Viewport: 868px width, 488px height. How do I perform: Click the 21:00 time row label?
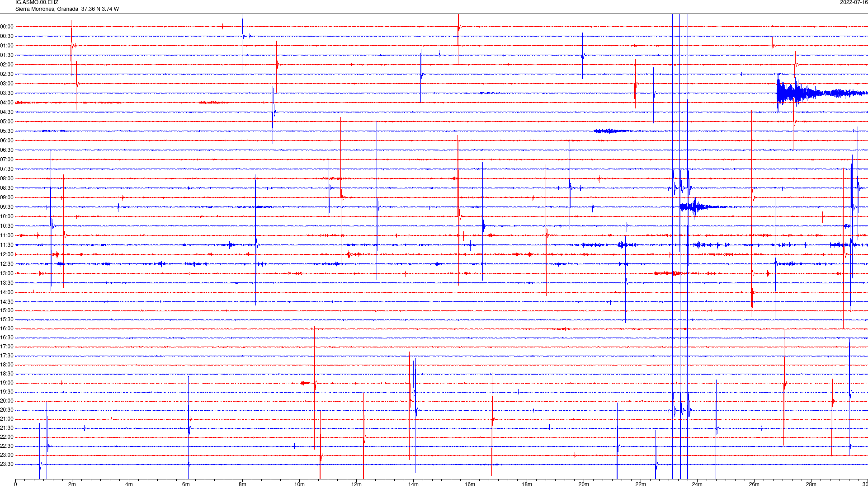pyautogui.click(x=7, y=419)
